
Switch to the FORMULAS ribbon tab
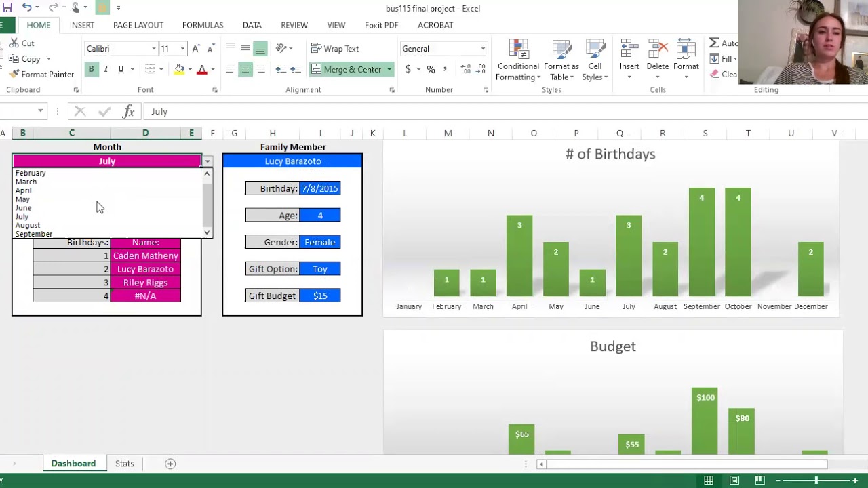tap(203, 25)
